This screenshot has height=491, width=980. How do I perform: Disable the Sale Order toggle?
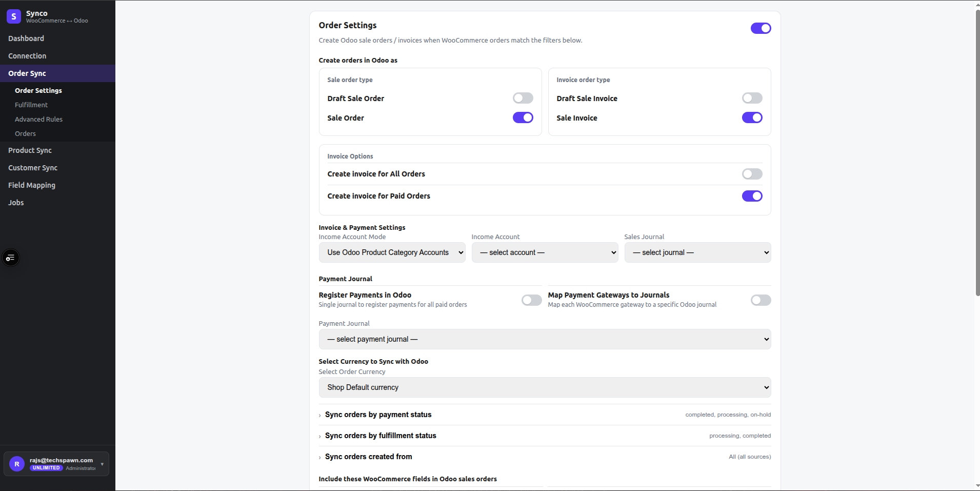[523, 117]
